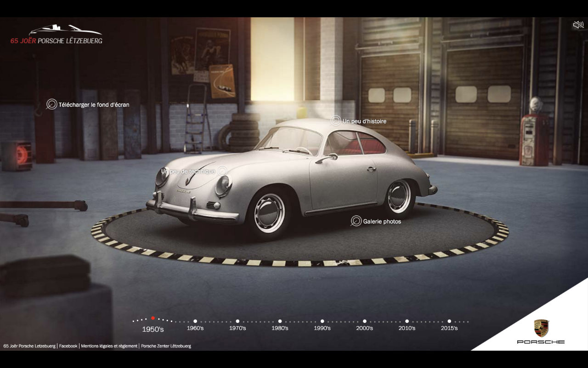This screenshot has height=368, width=588.
Task: Open the "Un peu de technique" hotspot icon
Action: pyautogui.click(x=222, y=171)
